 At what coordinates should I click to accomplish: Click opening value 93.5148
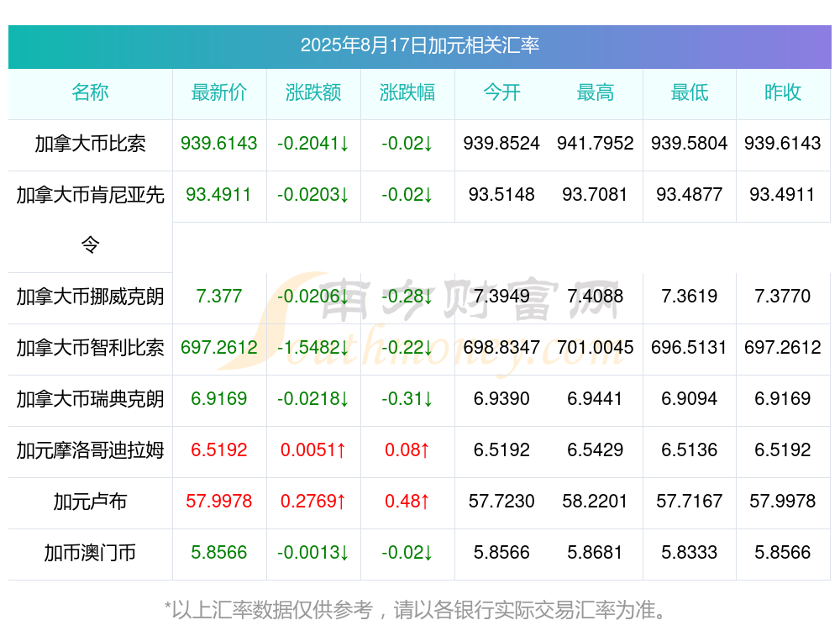click(501, 195)
